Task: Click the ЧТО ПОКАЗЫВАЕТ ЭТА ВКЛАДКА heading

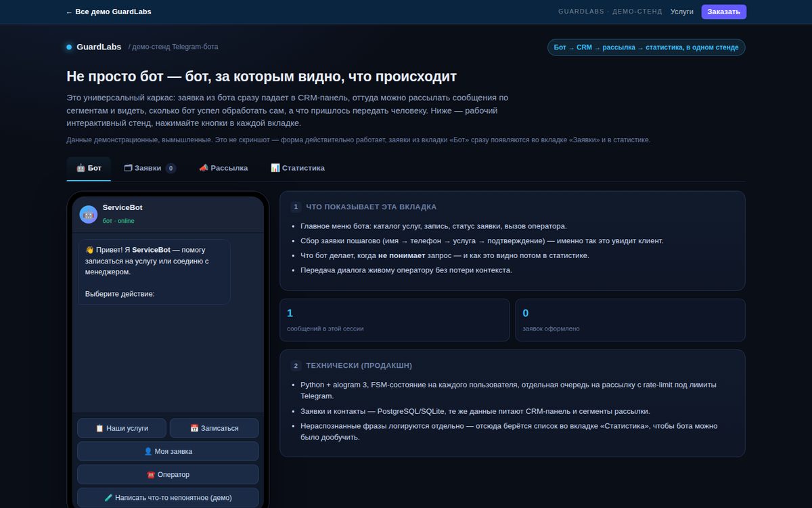Action: tap(371, 207)
